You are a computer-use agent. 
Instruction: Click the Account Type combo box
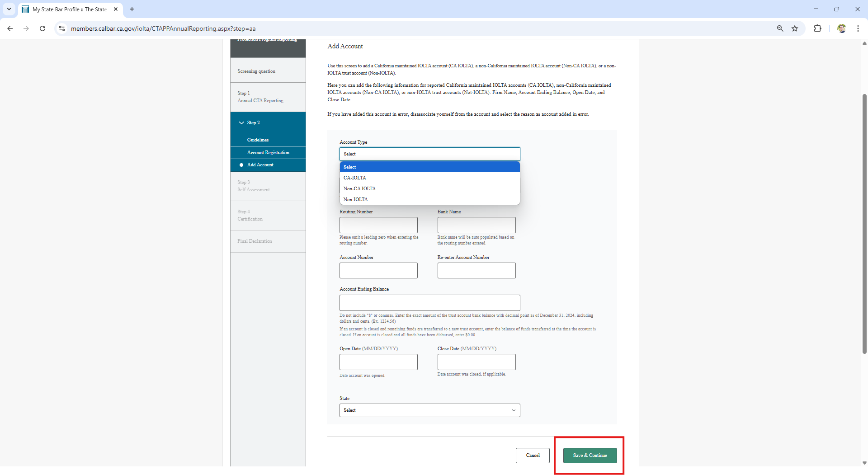coord(429,154)
